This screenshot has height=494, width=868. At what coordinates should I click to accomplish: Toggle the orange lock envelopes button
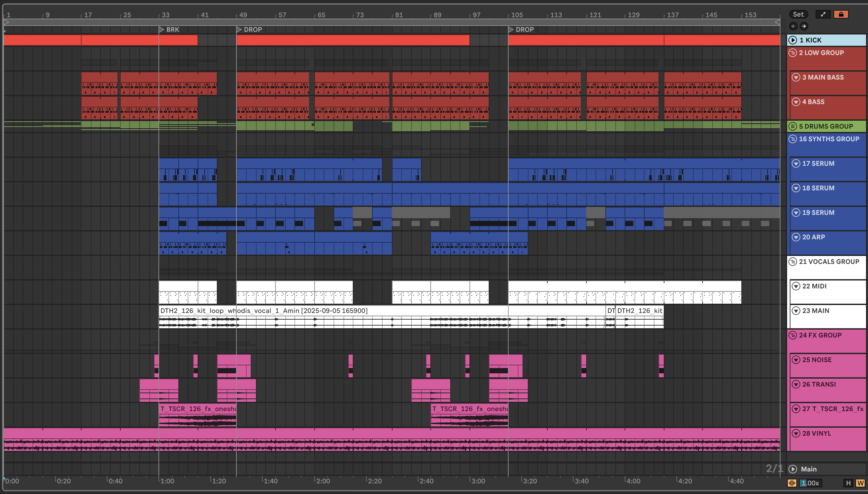pos(841,14)
